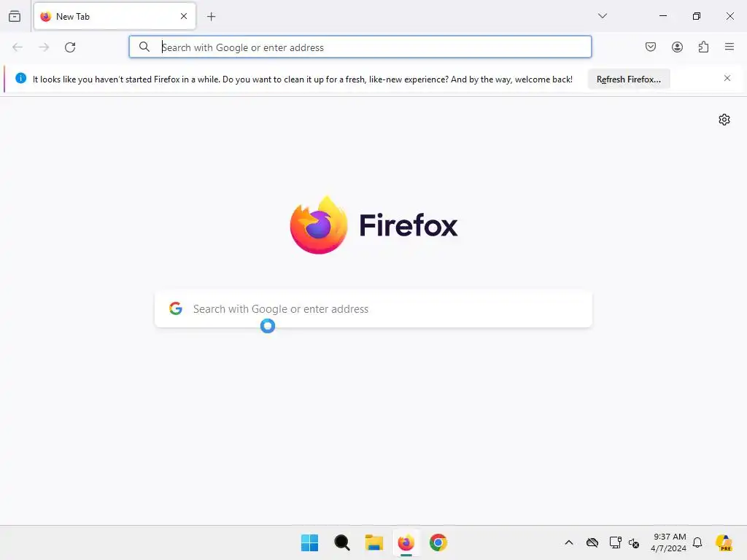Click the blue info icon in notification bar
Image resolution: width=747 pixels, height=560 pixels.
(21, 78)
